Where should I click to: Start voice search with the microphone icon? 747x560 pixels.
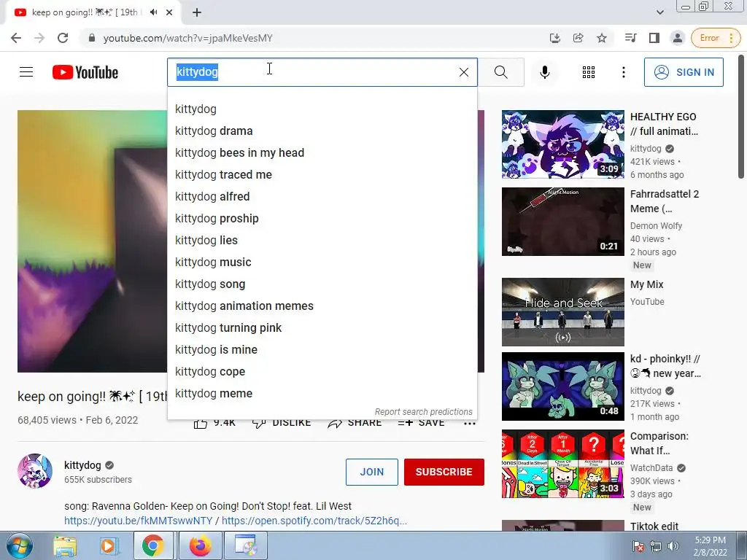coord(544,72)
